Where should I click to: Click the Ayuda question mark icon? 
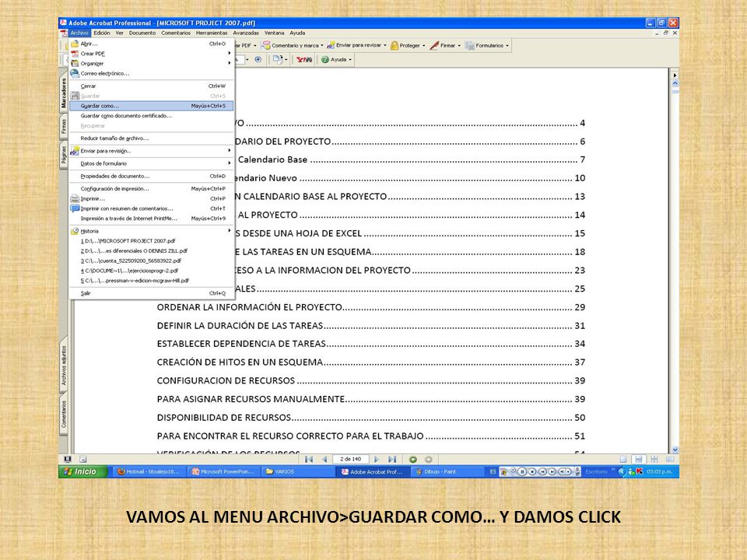coord(325,60)
